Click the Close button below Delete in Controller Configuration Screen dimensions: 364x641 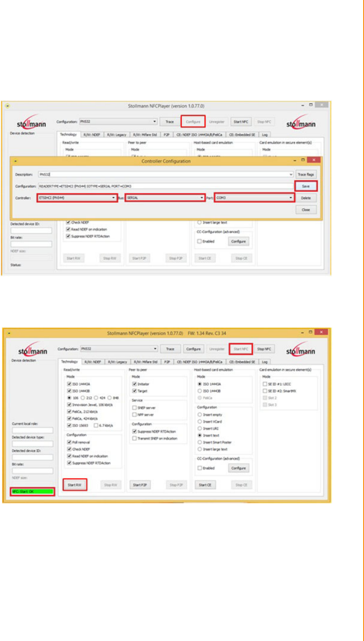click(306, 210)
